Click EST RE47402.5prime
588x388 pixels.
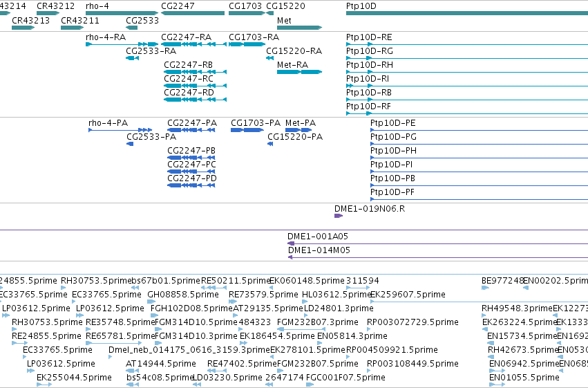tap(217, 371)
